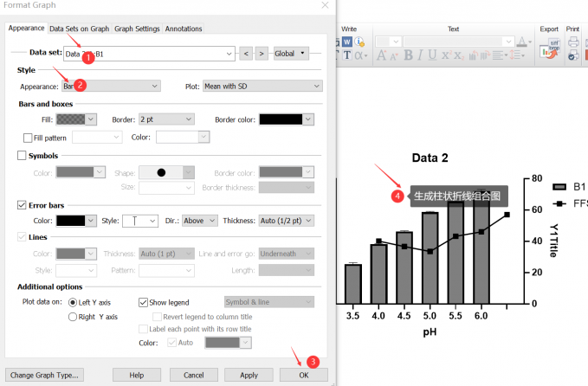Toggle Bold text formatting

coord(408,55)
